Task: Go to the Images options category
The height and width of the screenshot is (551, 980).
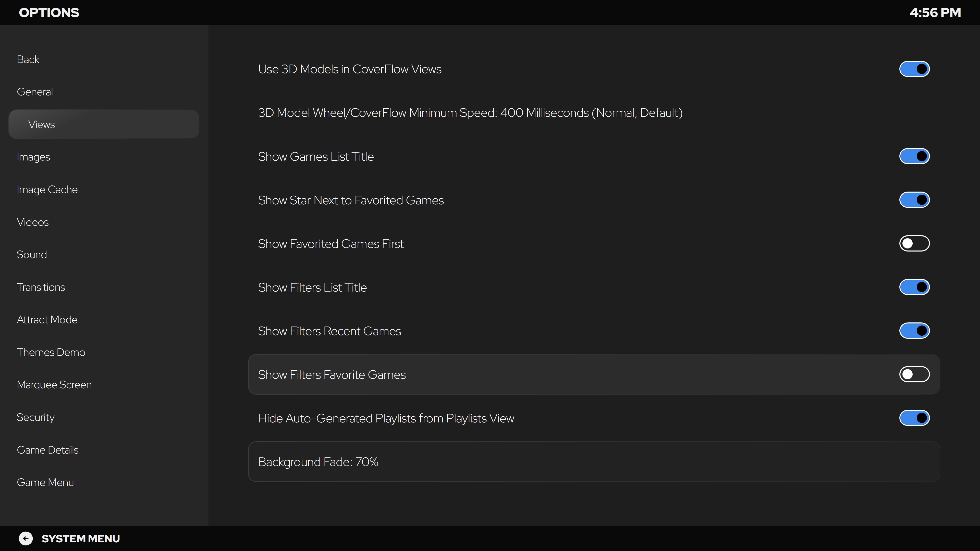Action: (x=33, y=157)
